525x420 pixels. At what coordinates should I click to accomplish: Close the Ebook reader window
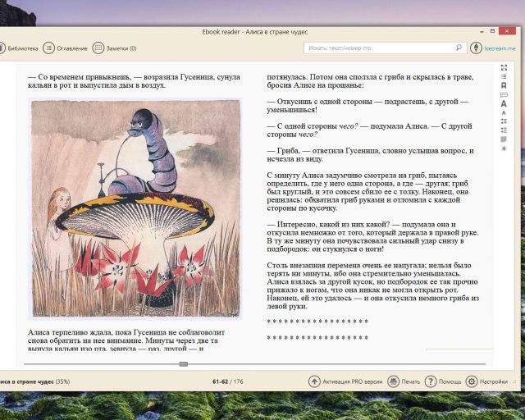[507, 31]
